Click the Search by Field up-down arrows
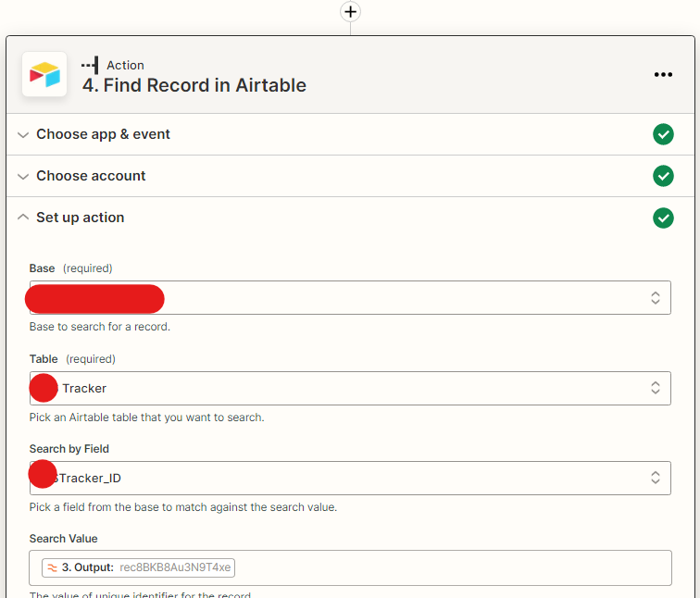 coord(655,478)
